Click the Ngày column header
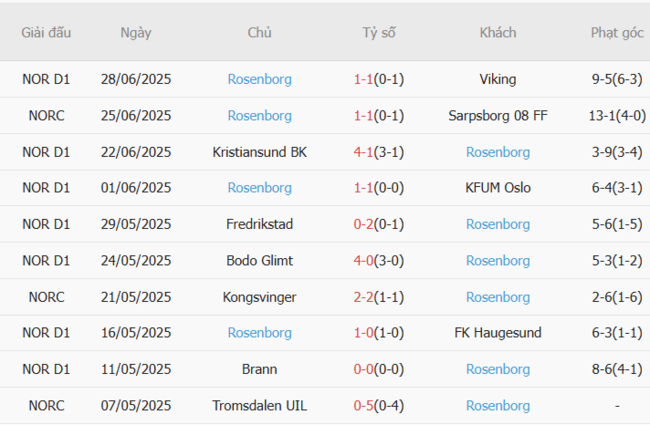 point(136,33)
